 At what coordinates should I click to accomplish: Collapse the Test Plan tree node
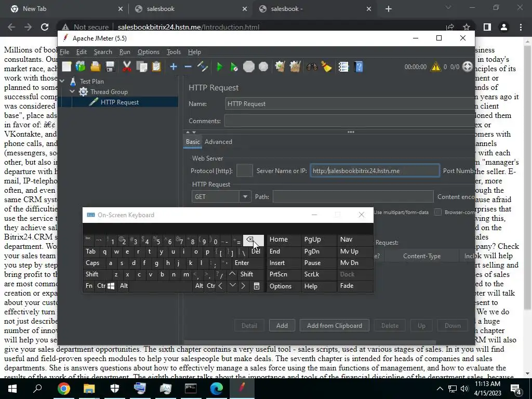point(62,81)
